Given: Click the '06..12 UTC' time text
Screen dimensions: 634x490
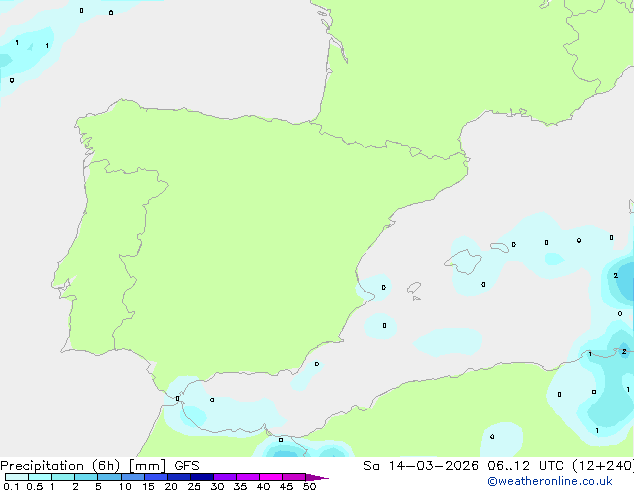Looking at the screenshot, I should (525, 466).
